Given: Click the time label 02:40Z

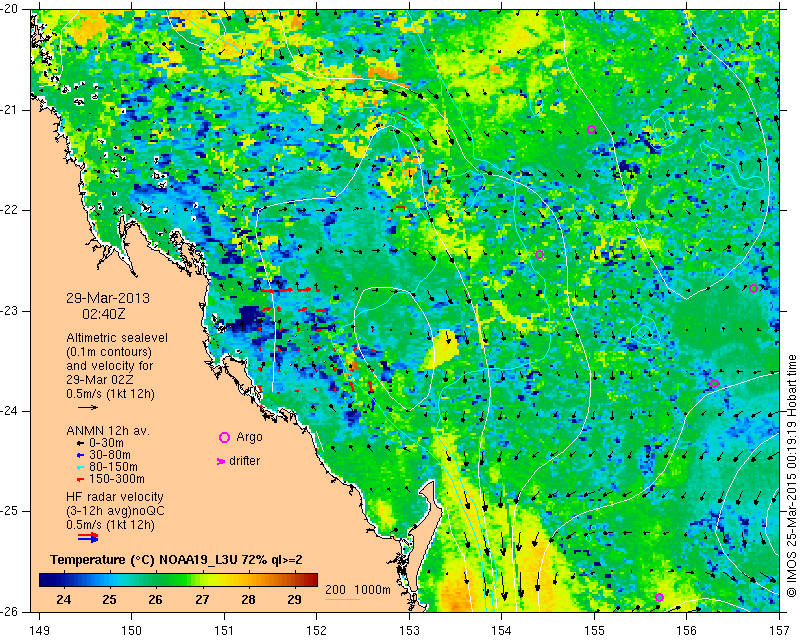Looking at the screenshot, I should 104,314.
